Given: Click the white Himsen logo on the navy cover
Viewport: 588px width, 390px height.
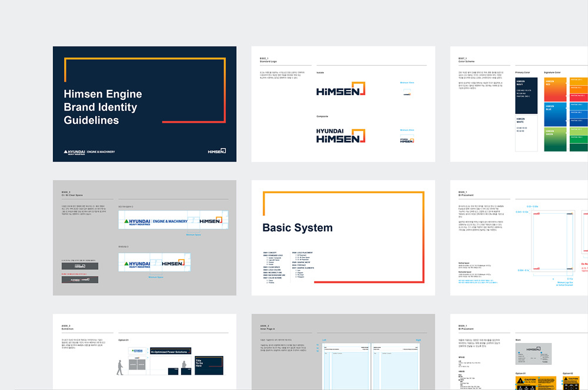Looking at the screenshot, I should click(x=216, y=151).
